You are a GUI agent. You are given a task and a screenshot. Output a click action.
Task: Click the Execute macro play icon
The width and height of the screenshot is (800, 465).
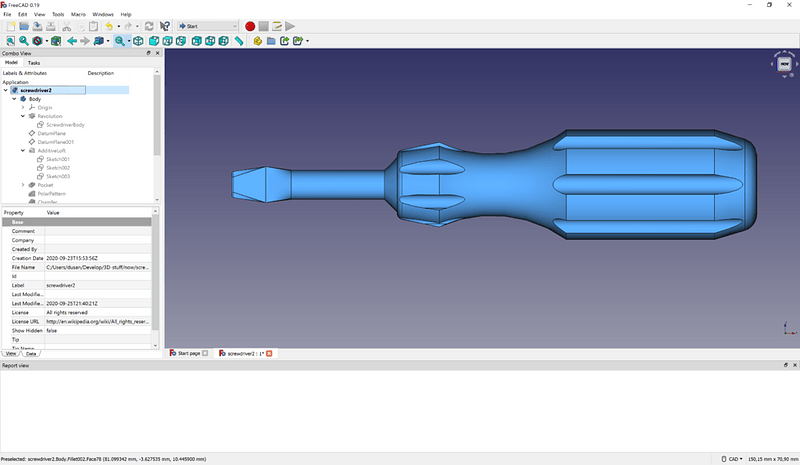290,26
